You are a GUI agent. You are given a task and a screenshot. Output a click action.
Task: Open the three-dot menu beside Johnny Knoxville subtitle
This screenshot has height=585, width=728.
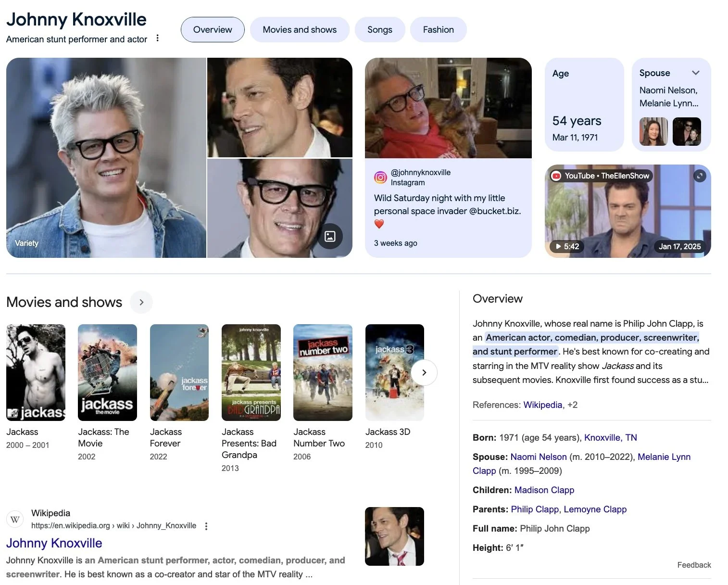157,38
